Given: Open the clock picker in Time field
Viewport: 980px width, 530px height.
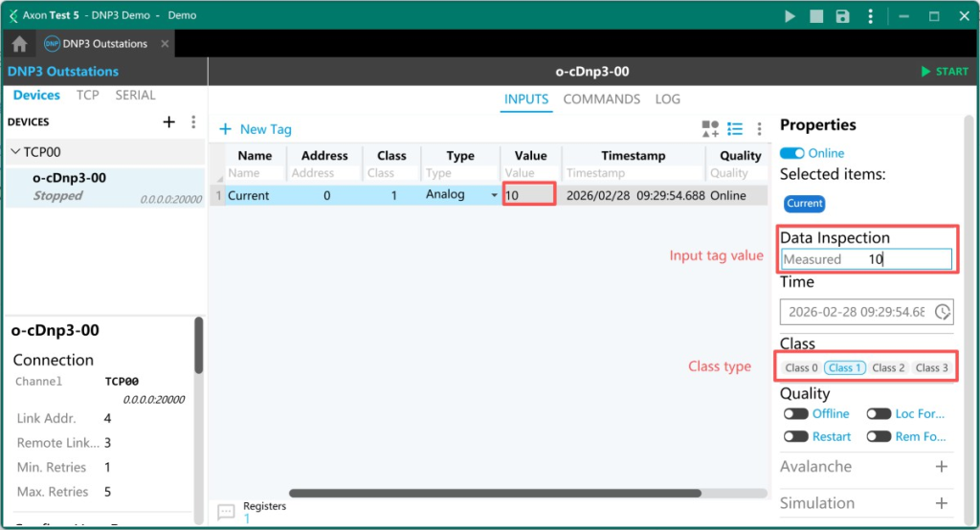Looking at the screenshot, I should pos(943,312).
